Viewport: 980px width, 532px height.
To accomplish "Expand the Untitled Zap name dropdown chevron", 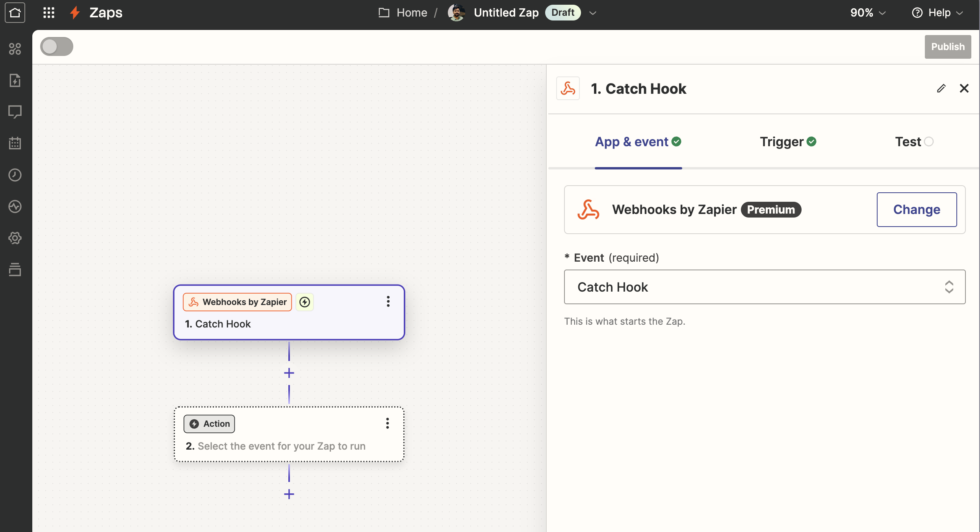I will tap(593, 13).
